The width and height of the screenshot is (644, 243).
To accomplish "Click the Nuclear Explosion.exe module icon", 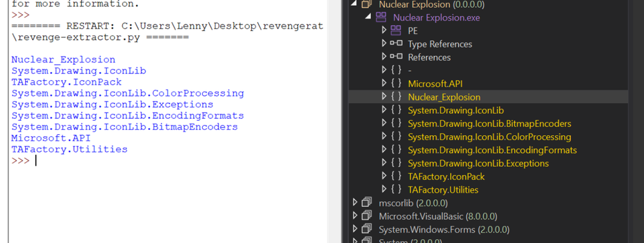I will 381,17.
